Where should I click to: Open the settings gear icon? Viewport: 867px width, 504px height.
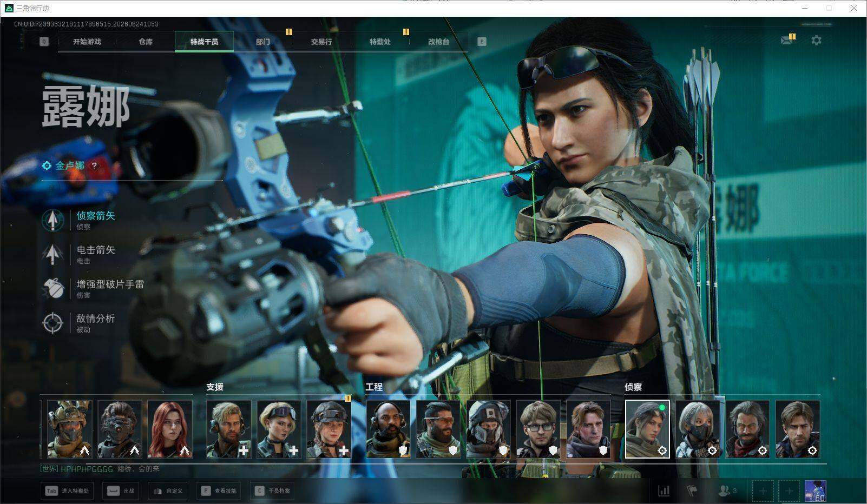tap(816, 40)
